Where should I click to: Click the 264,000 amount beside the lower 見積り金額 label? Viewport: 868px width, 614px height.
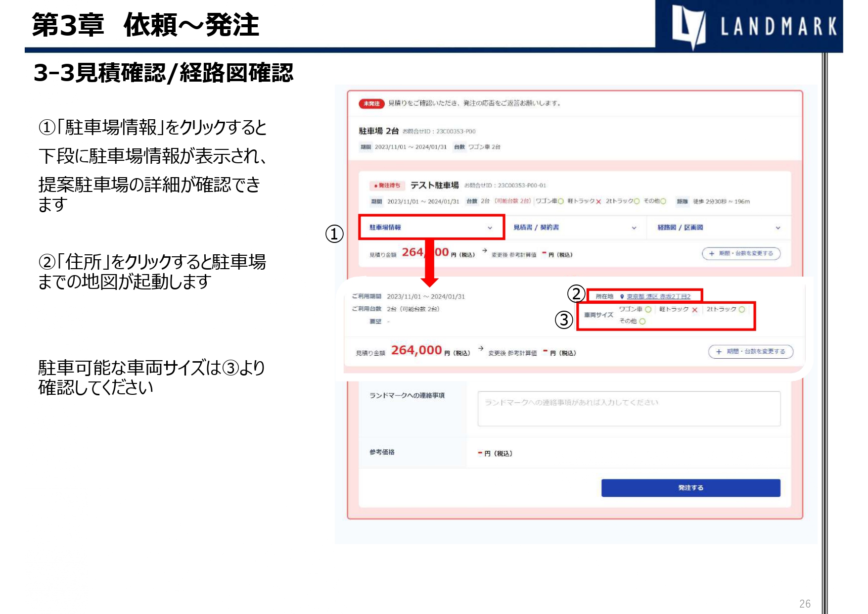click(x=416, y=350)
